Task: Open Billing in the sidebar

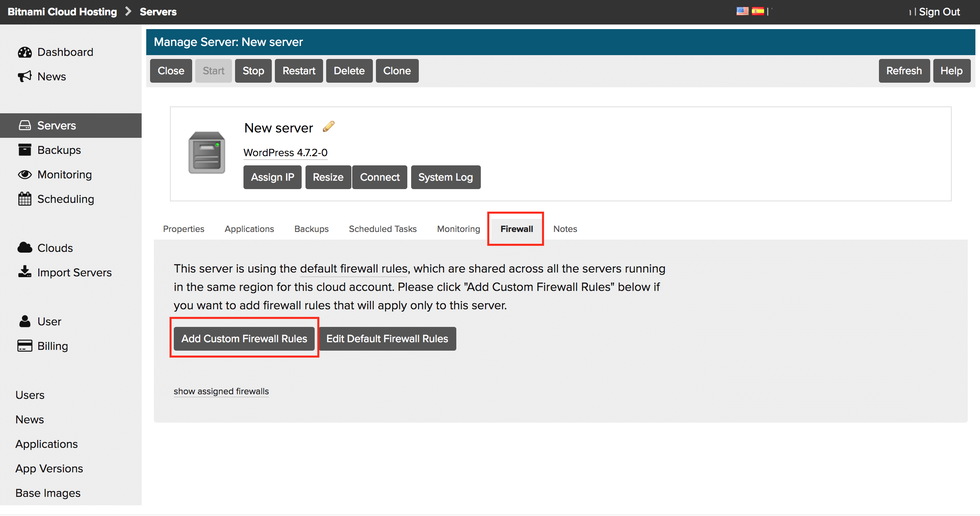Action: click(x=71, y=346)
